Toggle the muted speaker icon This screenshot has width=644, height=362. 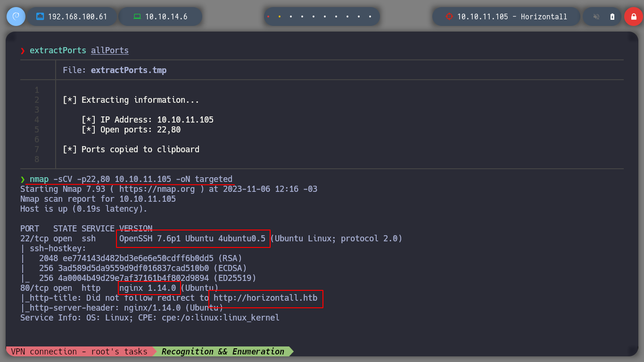[x=596, y=16]
